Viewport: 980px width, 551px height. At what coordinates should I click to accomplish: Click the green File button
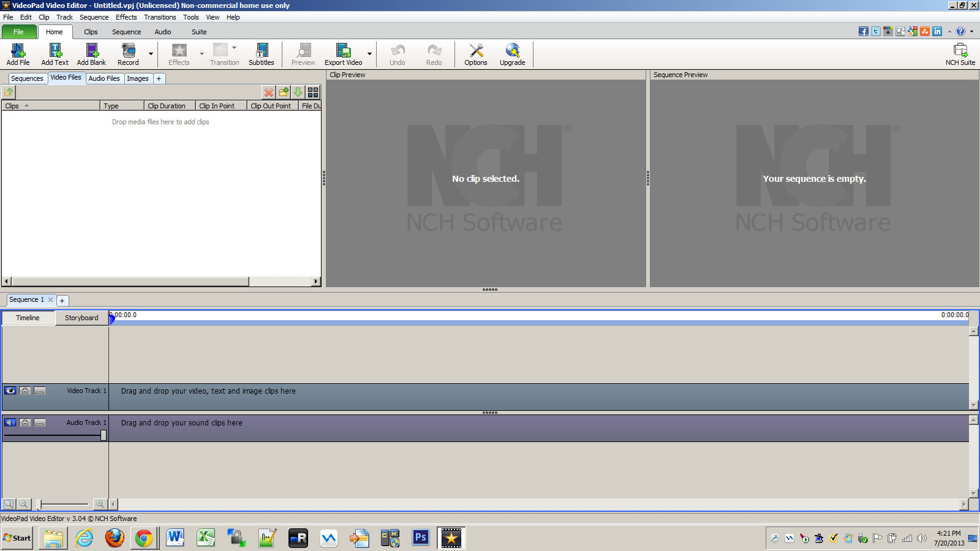(x=19, y=32)
